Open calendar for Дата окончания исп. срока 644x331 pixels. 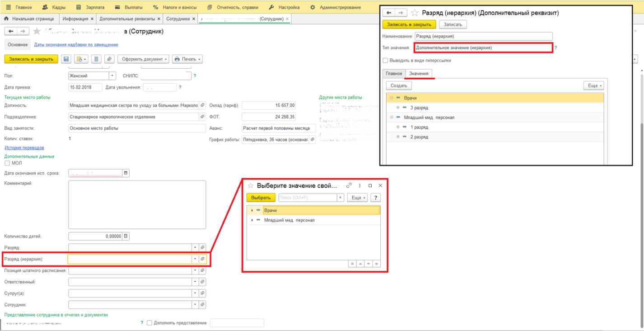coord(126,173)
